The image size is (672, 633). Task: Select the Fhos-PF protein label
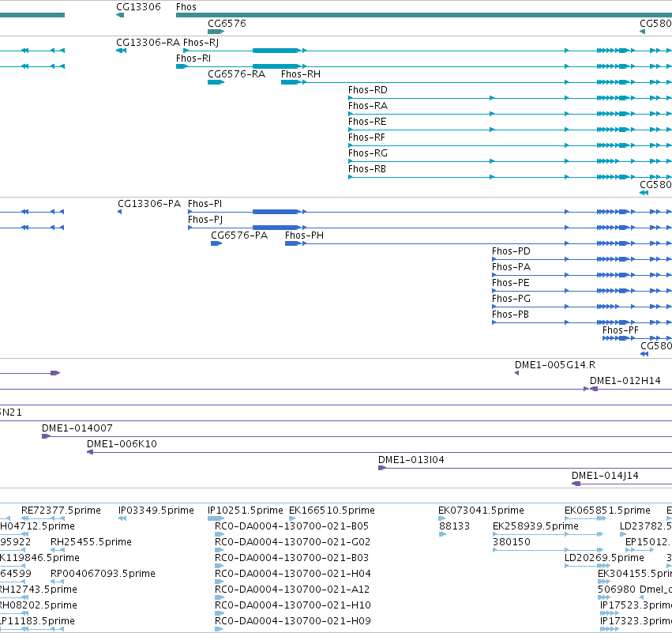pyautogui.click(x=620, y=330)
